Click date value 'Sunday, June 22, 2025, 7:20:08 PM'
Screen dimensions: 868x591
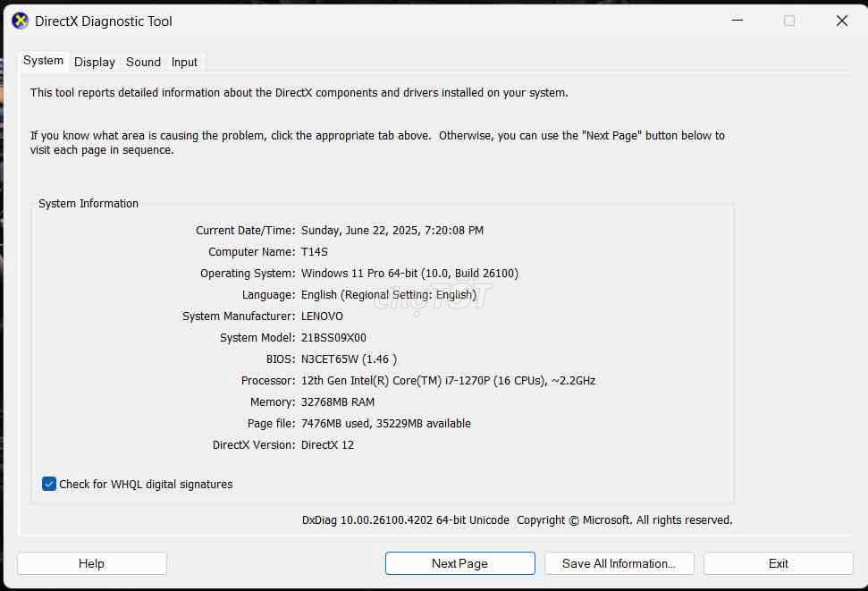(392, 230)
